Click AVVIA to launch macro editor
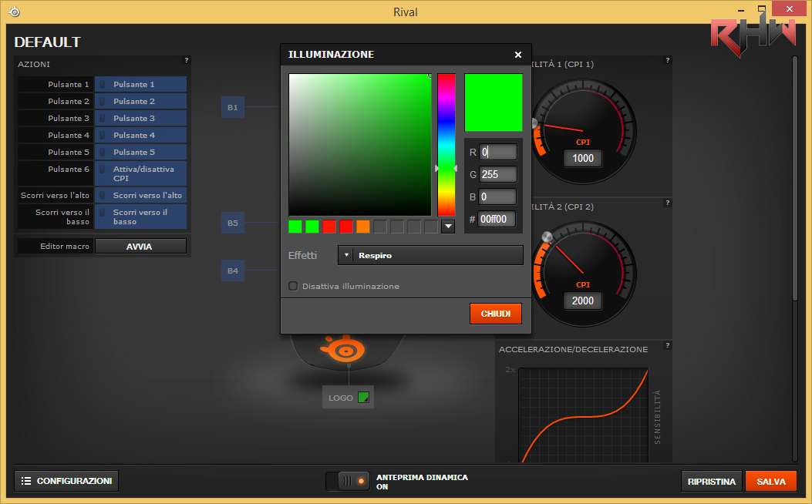 coord(140,247)
